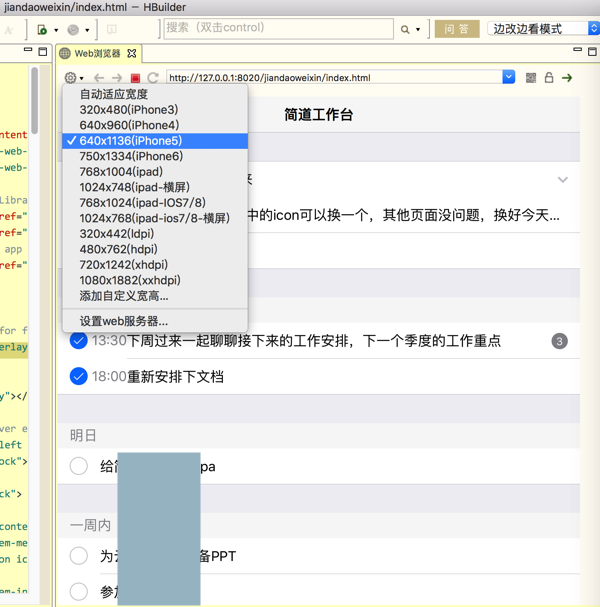Viewport: 600px width, 607px height.
Task: Go forward in the web browser
Action: click(117, 78)
